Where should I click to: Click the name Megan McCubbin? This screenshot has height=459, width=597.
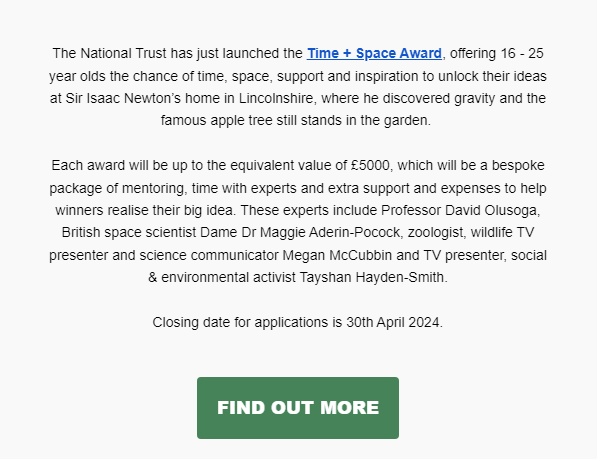coord(337,255)
